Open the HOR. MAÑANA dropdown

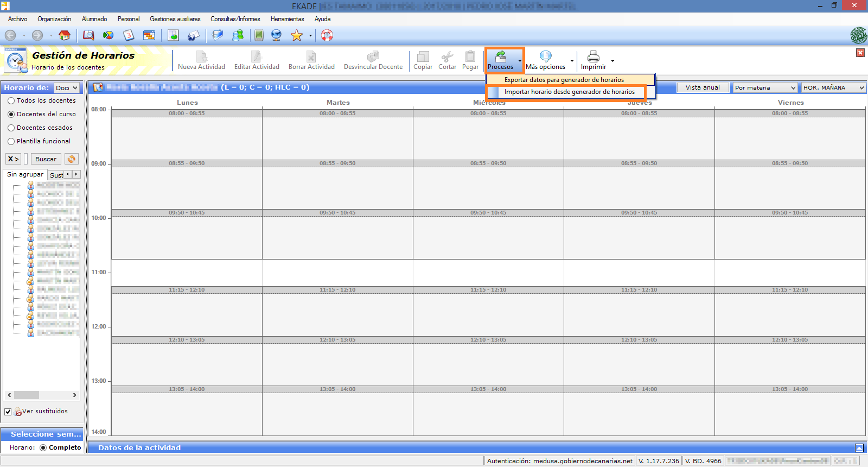834,87
